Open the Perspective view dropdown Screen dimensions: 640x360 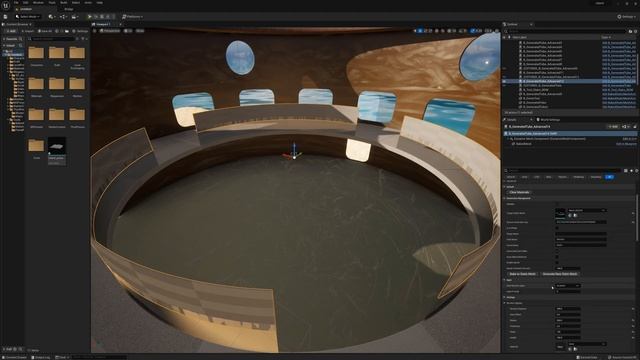(x=110, y=31)
